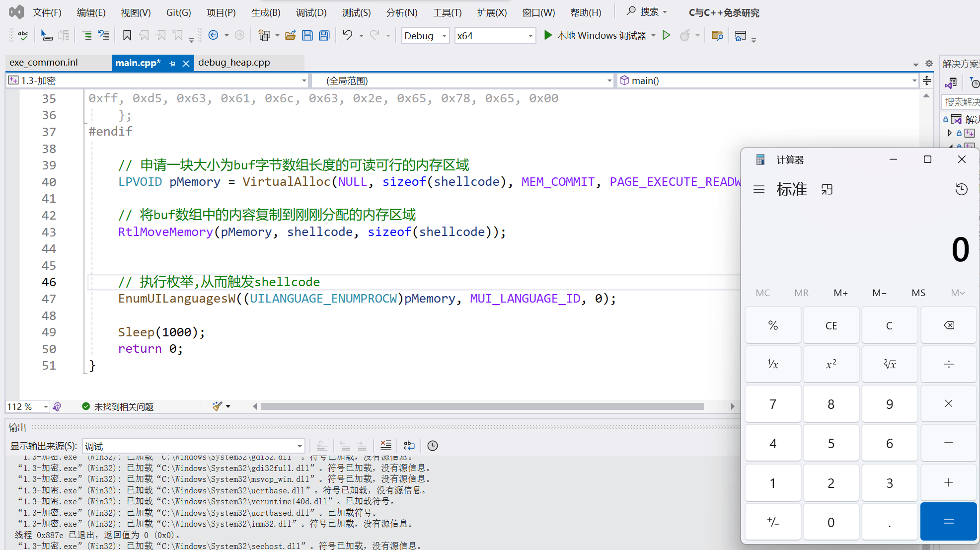Open the Debug configuration dropdown

point(444,36)
